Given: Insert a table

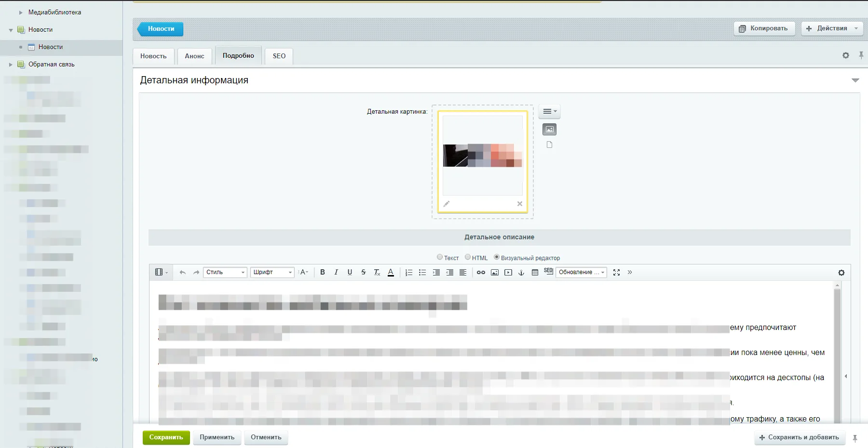Looking at the screenshot, I should point(535,272).
